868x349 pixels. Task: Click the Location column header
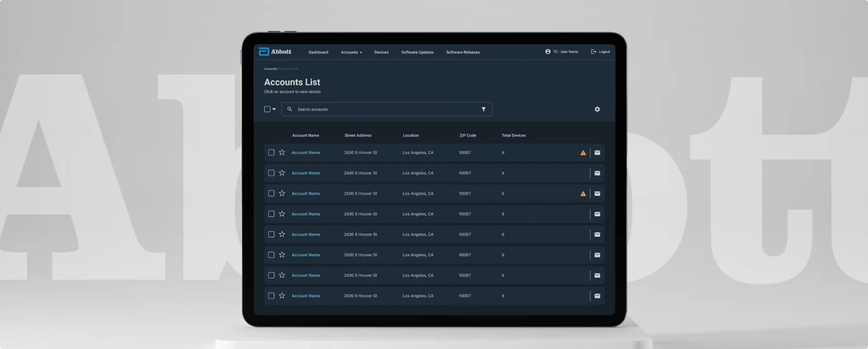pyautogui.click(x=411, y=135)
